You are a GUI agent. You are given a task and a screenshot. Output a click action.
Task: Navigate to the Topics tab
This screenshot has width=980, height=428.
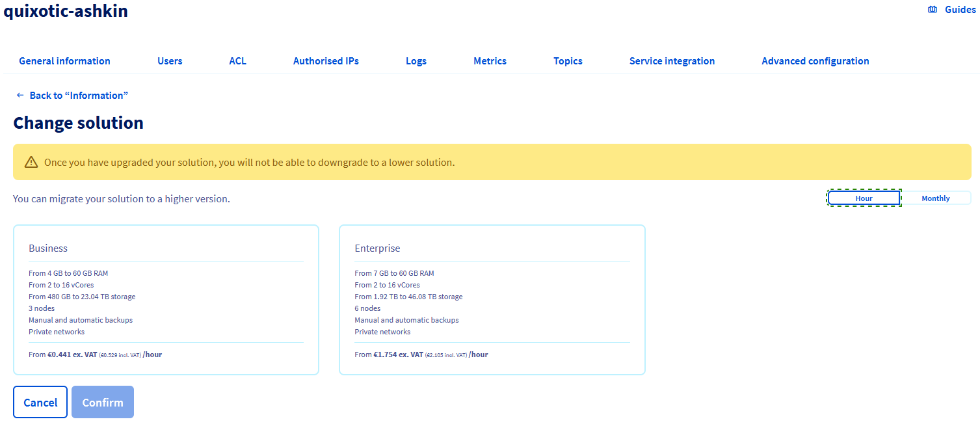pyautogui.click(x=568, y=61)
